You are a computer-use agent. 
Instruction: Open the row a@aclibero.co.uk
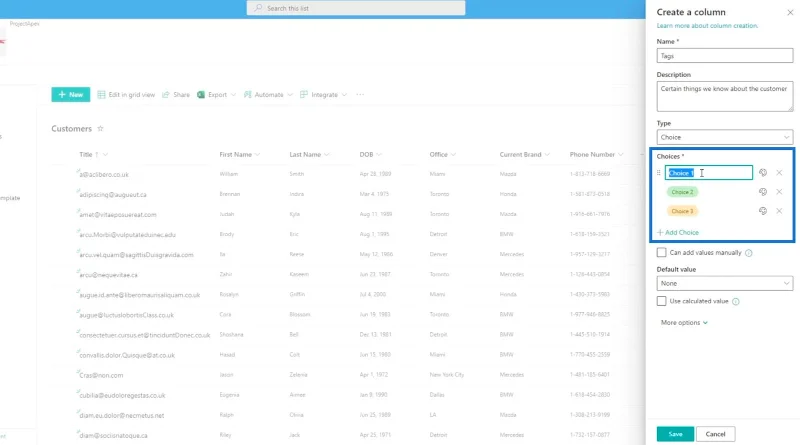[104, 175]
